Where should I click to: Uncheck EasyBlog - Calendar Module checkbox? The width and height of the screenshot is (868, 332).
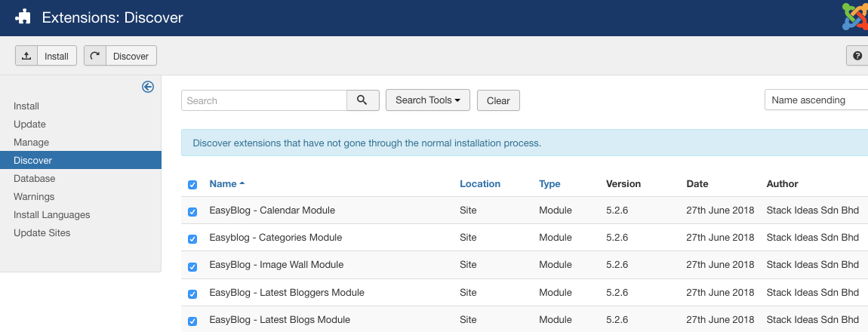tap(192, 212)
